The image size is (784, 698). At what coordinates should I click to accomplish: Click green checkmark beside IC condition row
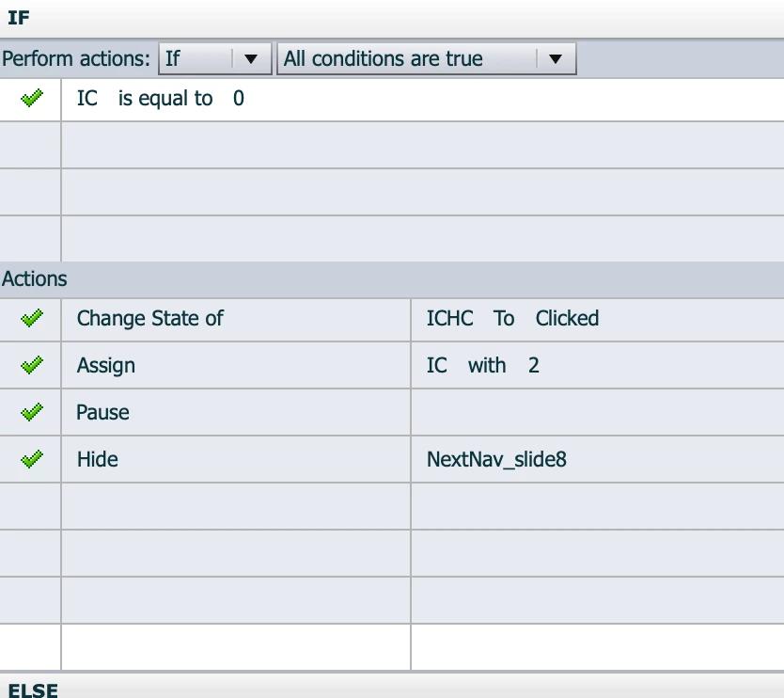[x=32, y=98]
